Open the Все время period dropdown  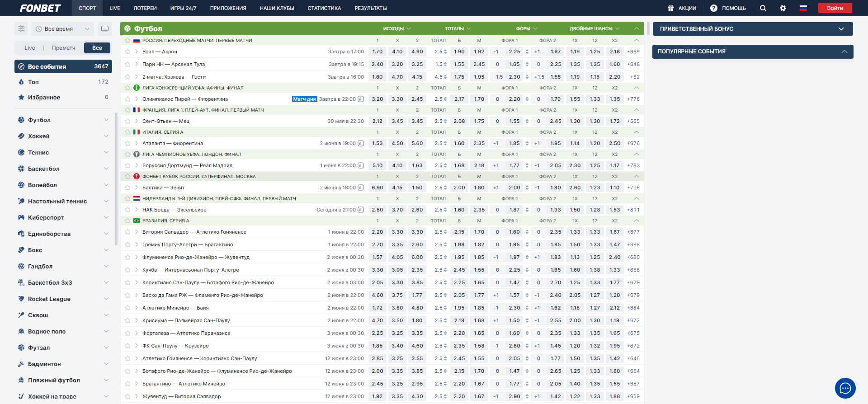[62, 28]
